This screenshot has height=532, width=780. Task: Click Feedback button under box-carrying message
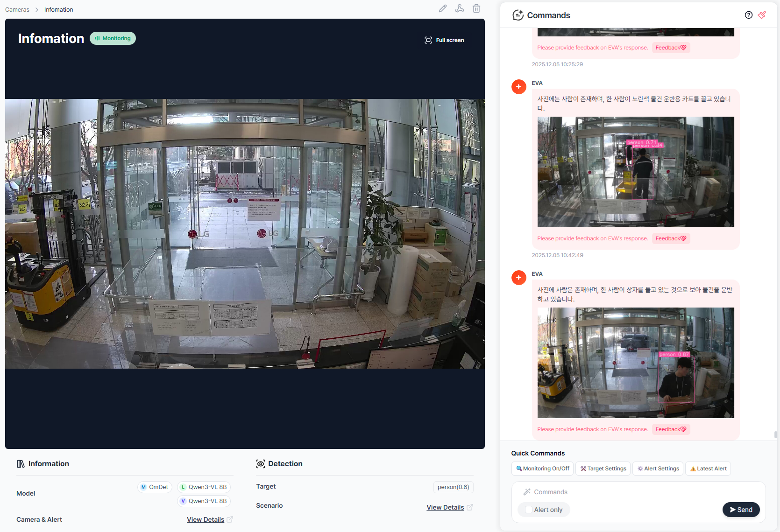pos(670,429)
